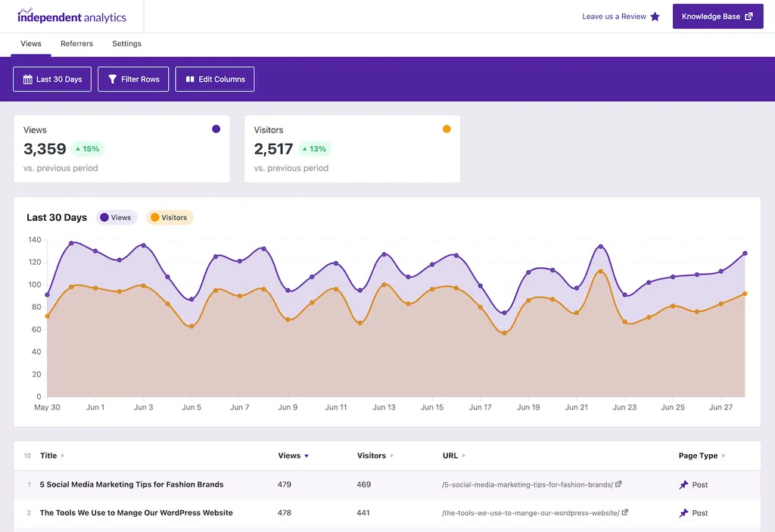Click the star icon beside Leave us a Review

655,17
